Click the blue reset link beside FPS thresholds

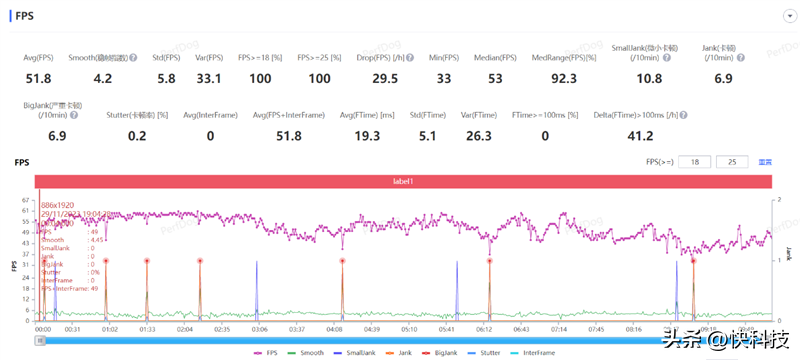[x=765, y=162]
